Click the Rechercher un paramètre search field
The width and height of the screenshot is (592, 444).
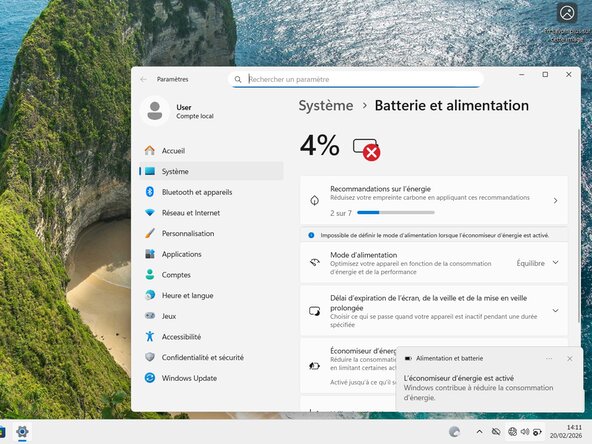356,79
